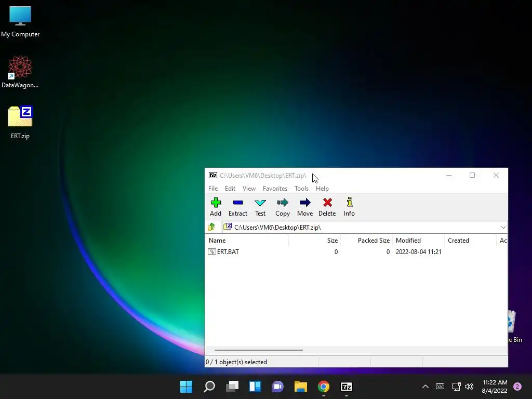Open the Favorites menu
532x399 pixels.
pyautogui.click(x=275, y=188)
